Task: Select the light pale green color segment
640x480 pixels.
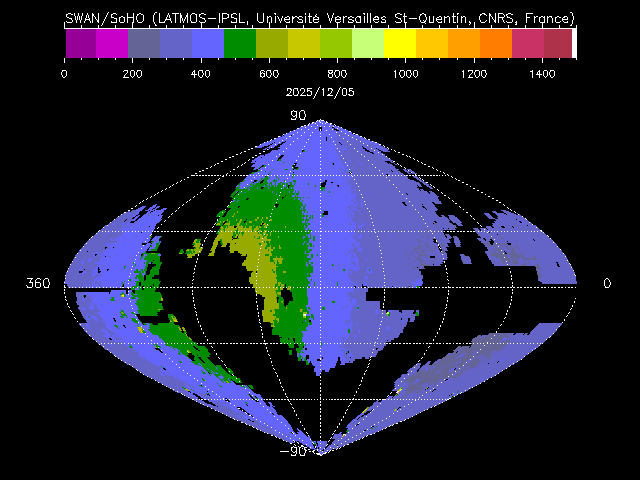Action: point(368,43)
